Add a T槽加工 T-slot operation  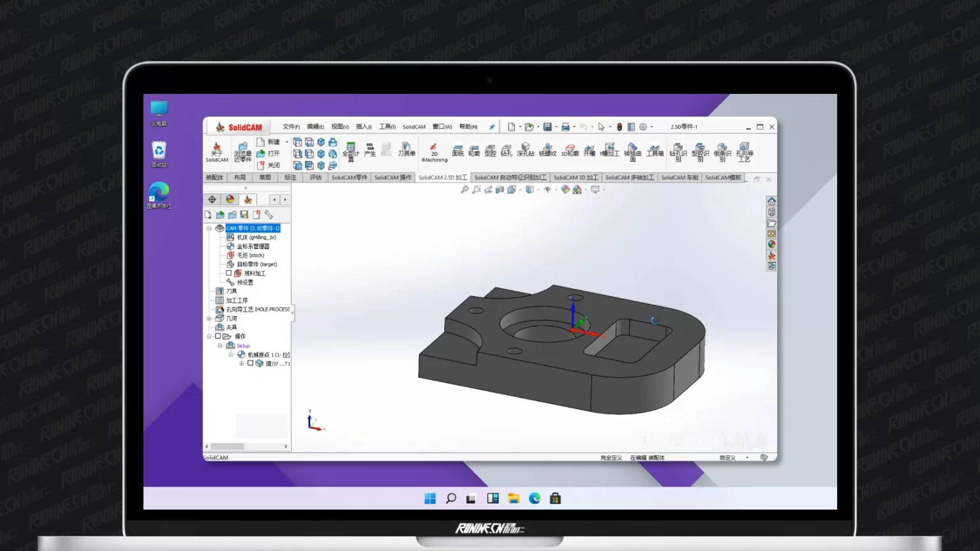point(609,150)
